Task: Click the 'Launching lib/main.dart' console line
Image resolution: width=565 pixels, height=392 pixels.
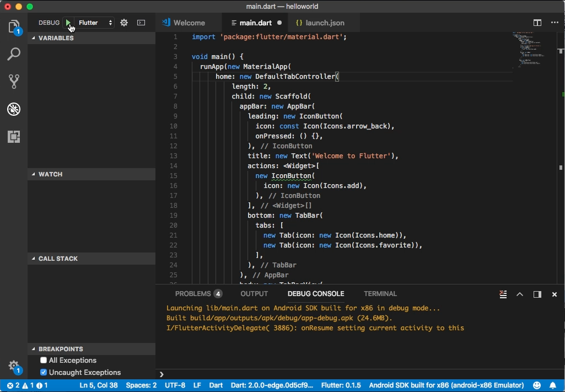Action: [303, 308]
